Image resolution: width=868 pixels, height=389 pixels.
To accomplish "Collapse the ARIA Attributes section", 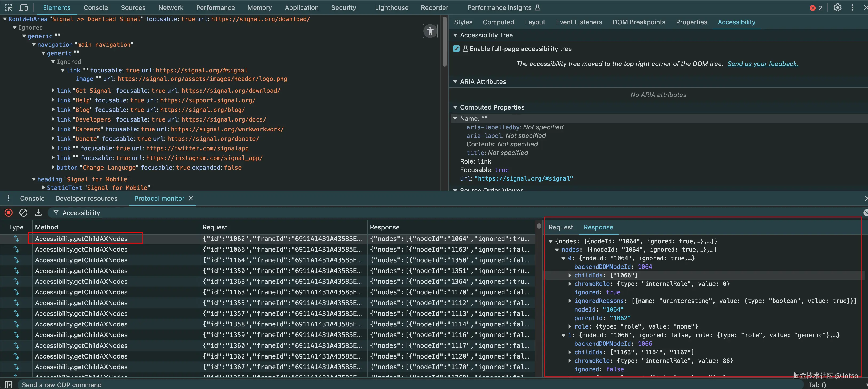I will pyautogui.click(x=455, y=82).
